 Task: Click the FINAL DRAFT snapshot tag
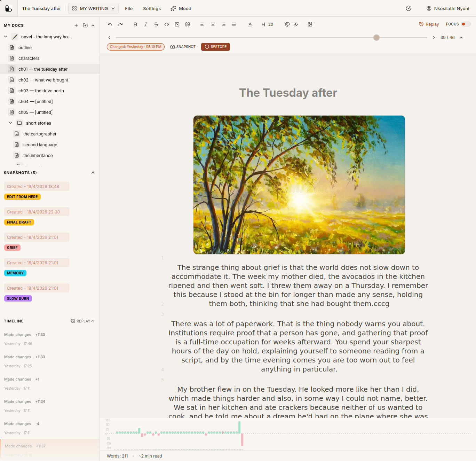click(19, 222)
